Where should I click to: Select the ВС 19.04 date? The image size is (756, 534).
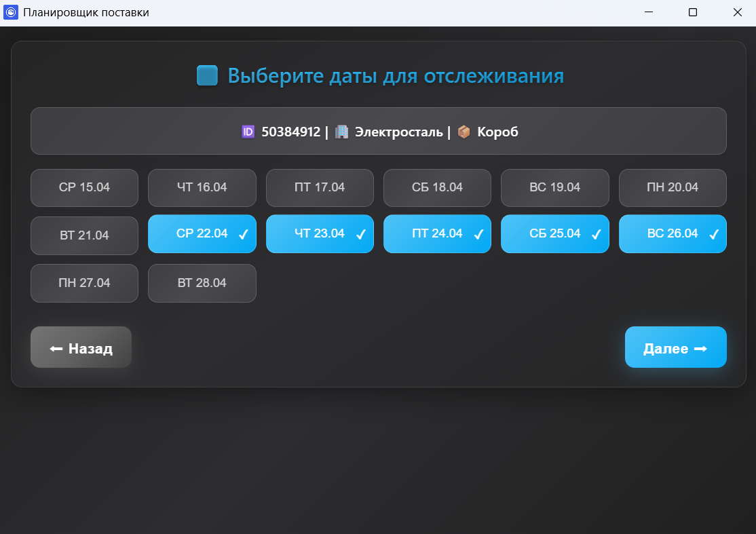click(x=555, y=187)
